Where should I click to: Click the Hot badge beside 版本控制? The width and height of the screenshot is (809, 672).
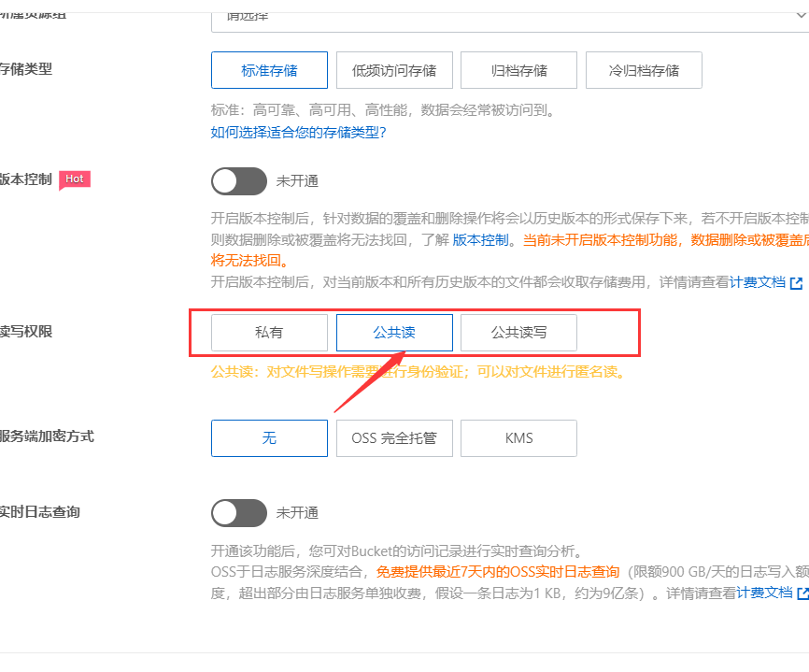point(75,179)
